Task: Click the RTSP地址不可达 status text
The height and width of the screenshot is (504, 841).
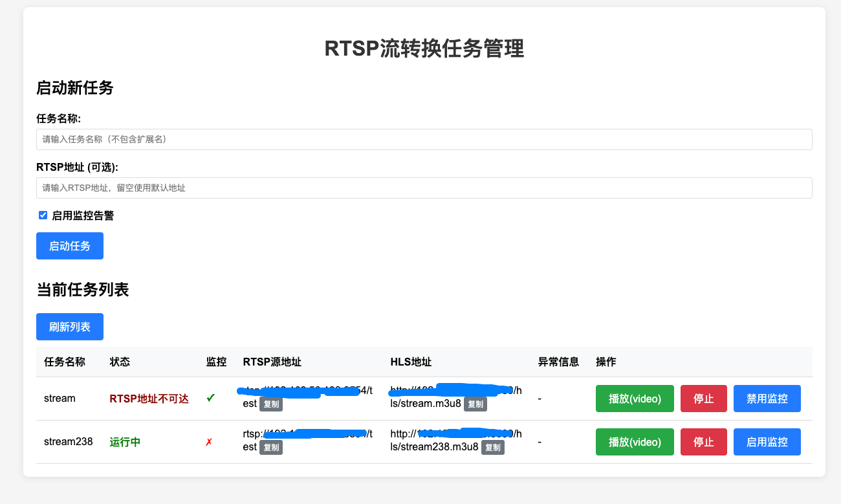Action: pyautogui.click(x=149, y=399)
